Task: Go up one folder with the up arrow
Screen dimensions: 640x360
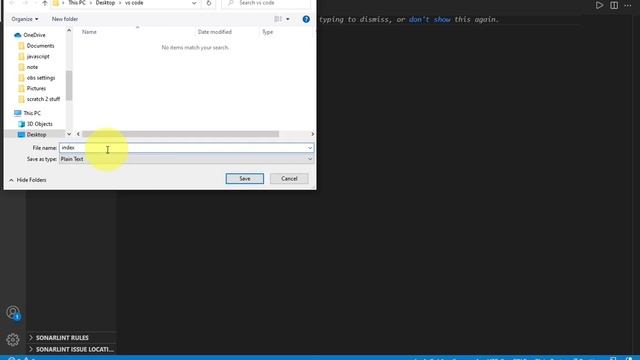Action: coord(44,3)
